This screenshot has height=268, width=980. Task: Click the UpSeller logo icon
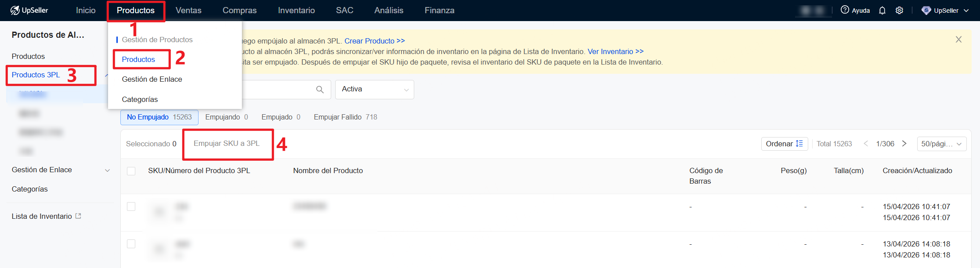pyautogui.click(x=15, y=10)
